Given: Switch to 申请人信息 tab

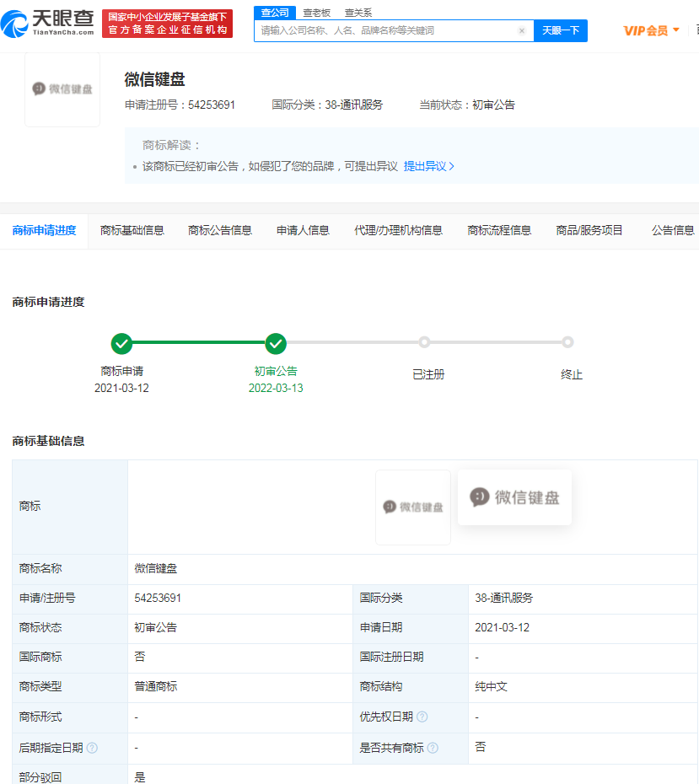Looking at the screenshot, I should (x=303, y=230).
